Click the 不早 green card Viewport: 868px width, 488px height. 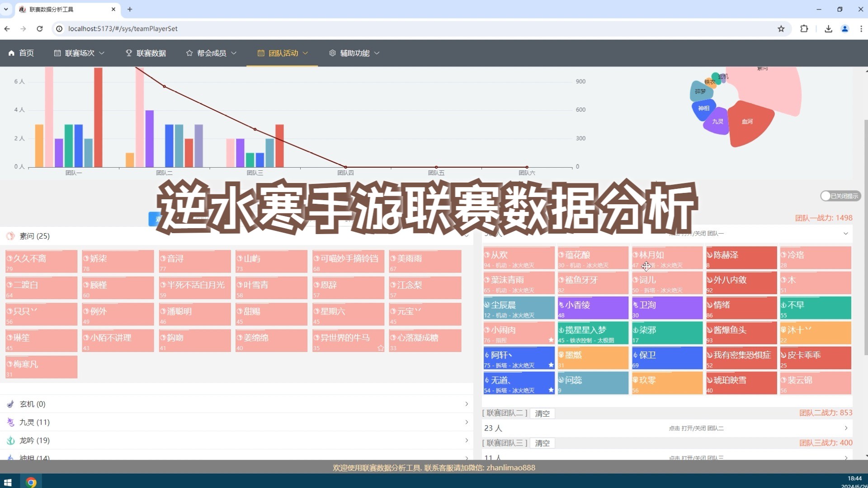coord(816,308)
